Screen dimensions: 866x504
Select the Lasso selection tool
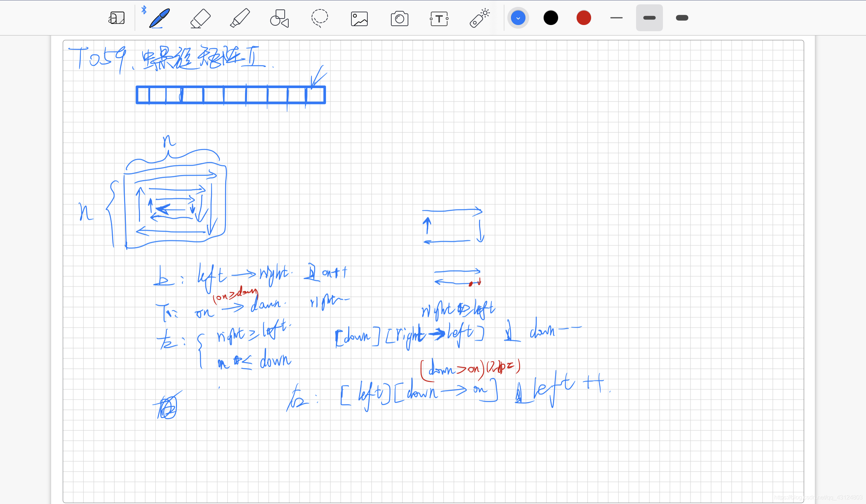click(x=319, y=18)
